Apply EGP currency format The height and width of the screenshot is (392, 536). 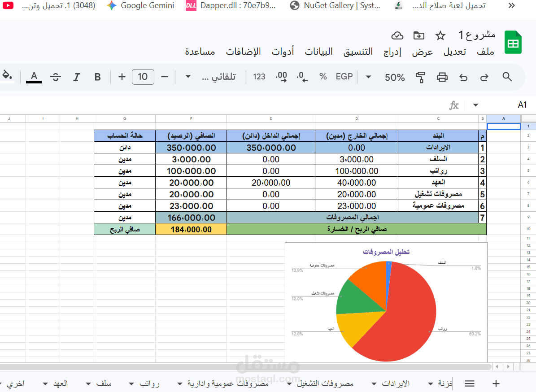[x=344, y=77]
